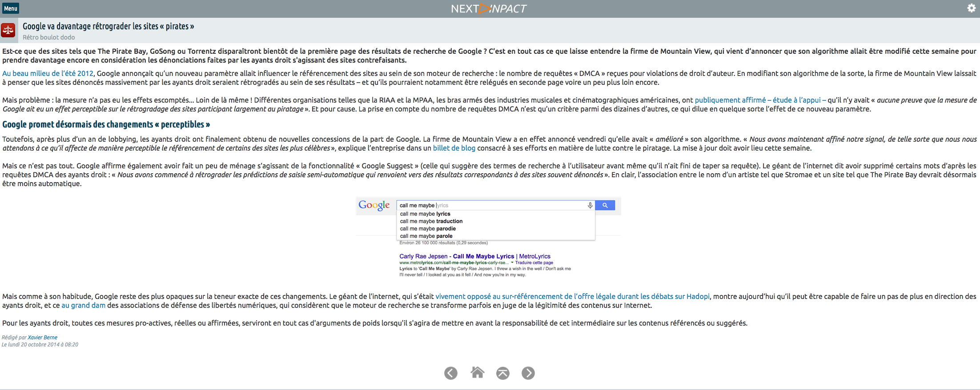
Task: Open the "billet de blog" link
Action: tap(454, 148)
